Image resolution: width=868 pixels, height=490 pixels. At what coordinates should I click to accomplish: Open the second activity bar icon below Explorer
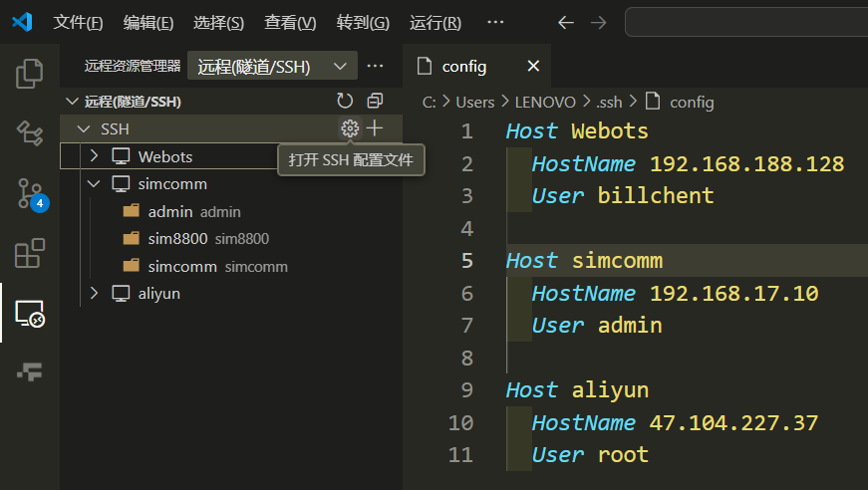click(x=29, y=133)
